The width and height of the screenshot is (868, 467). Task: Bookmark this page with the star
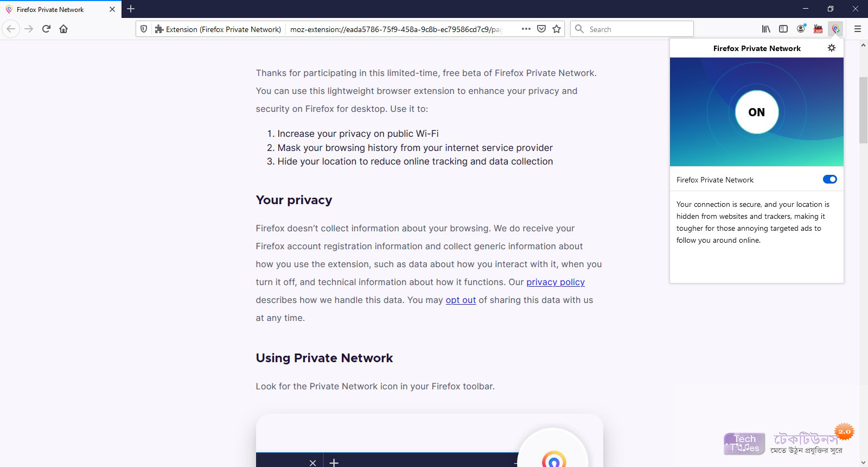557,29
